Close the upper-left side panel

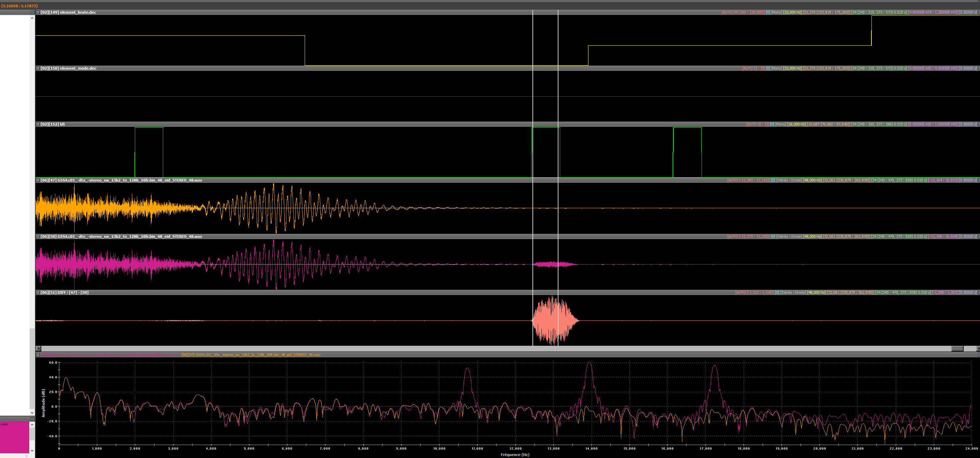[32, 13]
